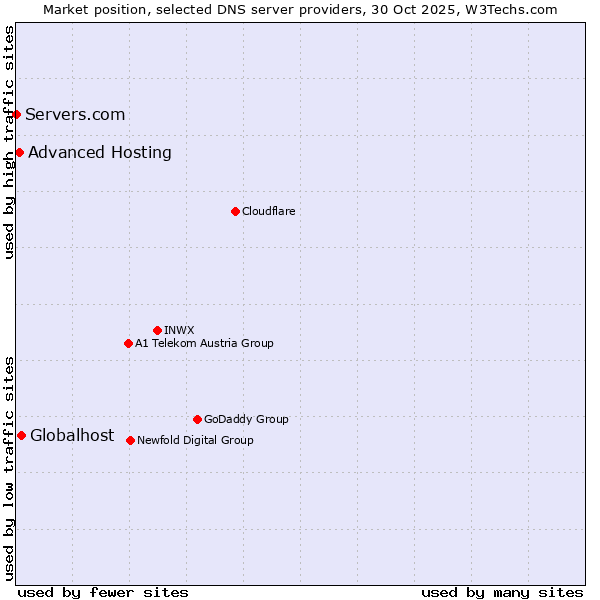Click the 'used by high traffic sites' axis label
Image resolution: width=600 pixels, height=600 pixels.
tap(9, 142)
